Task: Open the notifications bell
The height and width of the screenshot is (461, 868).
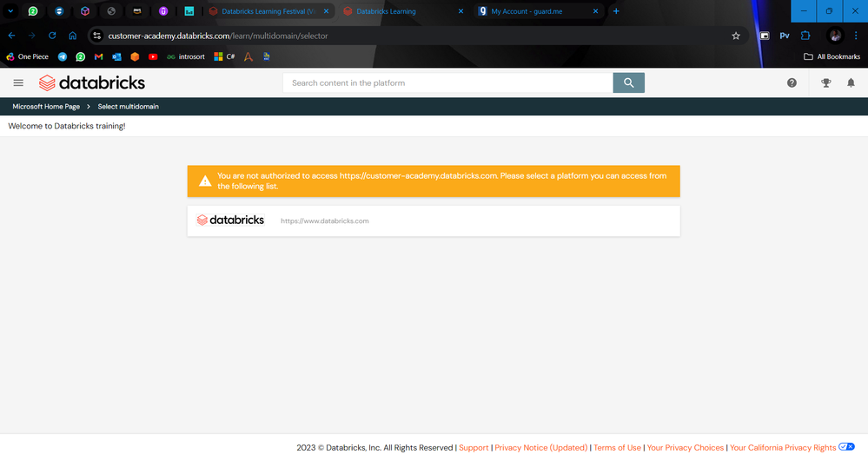Action: tap(851, 83)
